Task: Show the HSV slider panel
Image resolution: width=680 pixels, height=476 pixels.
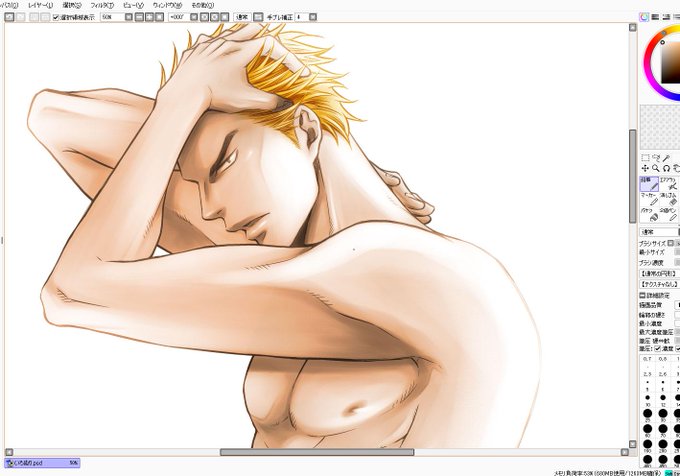Action: tap(666, 17)
